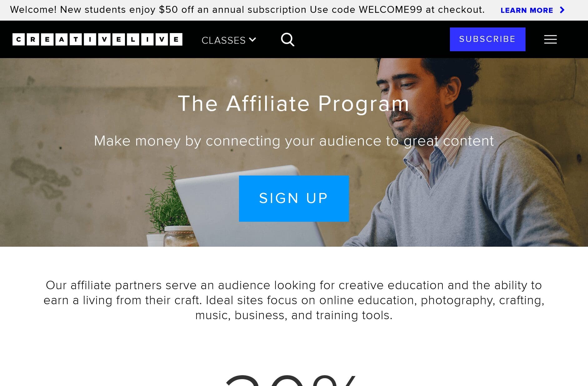This screenshot has height=386, width=588.
Task: Click the WELCOME99 promo banner text
Action: tap(247, 10)
